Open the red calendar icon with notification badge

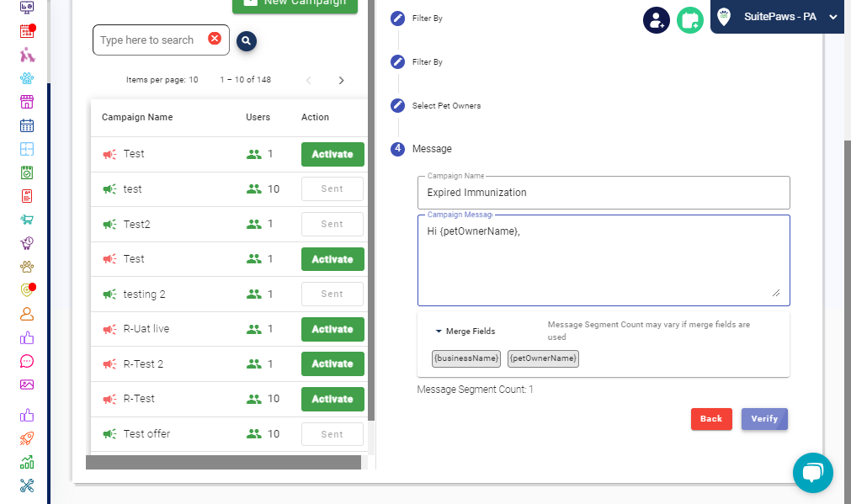27,31
